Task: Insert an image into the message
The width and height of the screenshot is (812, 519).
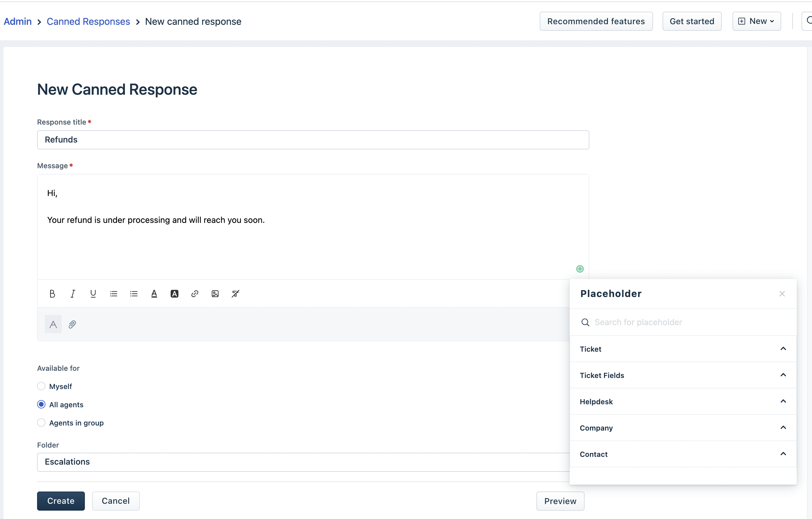Action: (215, 294)
